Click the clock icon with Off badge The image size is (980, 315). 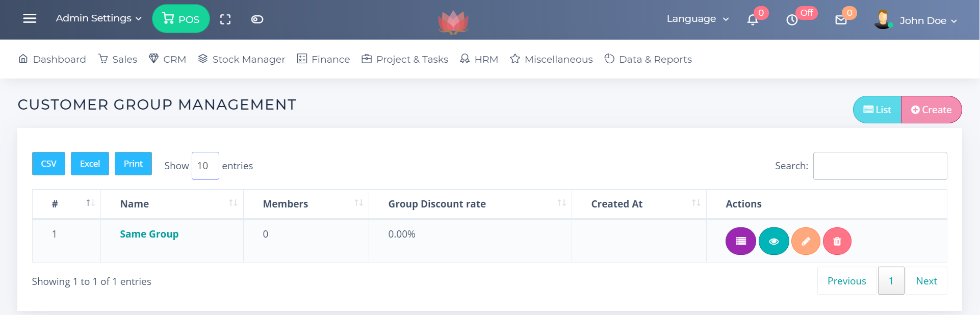pyautogui.click(x=792, y=20)
